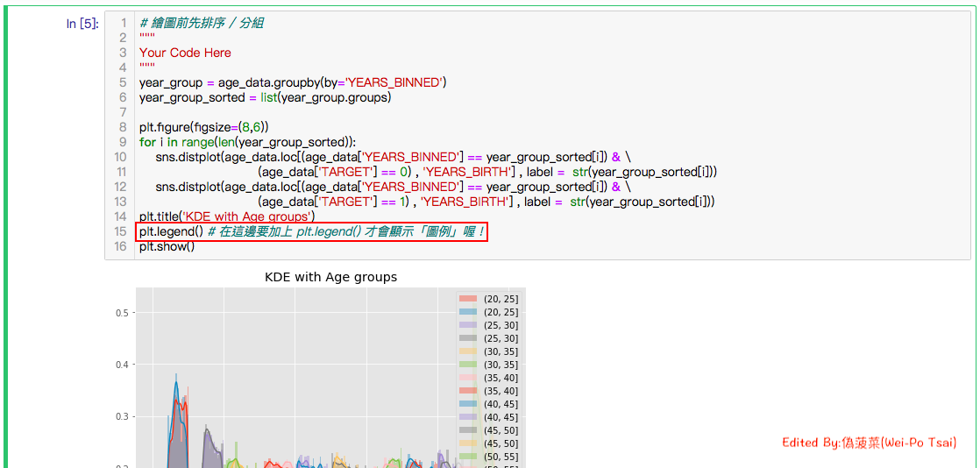Place cursor on 'Your Code Here' text
This screenshot has width=980, height=468.
pos(185,53)
